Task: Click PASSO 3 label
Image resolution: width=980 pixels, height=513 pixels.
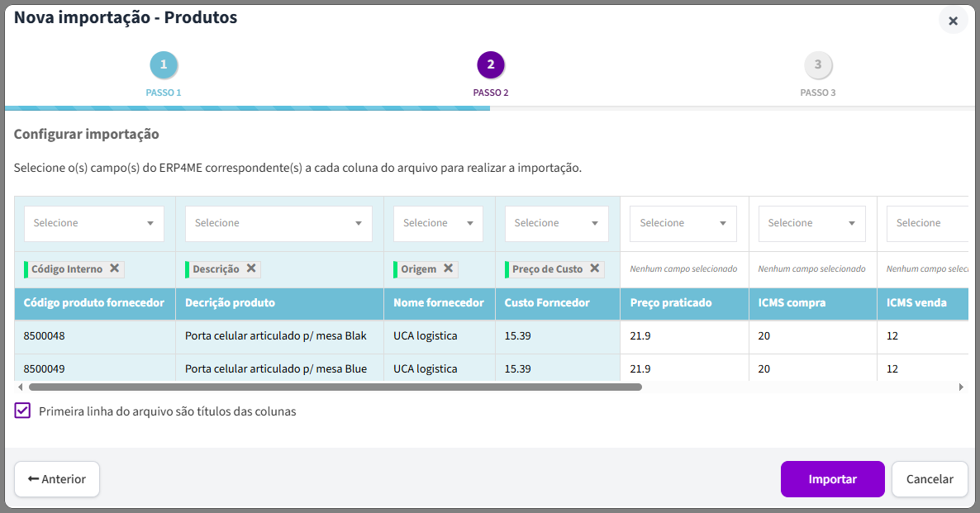Action: coord(817,93)
